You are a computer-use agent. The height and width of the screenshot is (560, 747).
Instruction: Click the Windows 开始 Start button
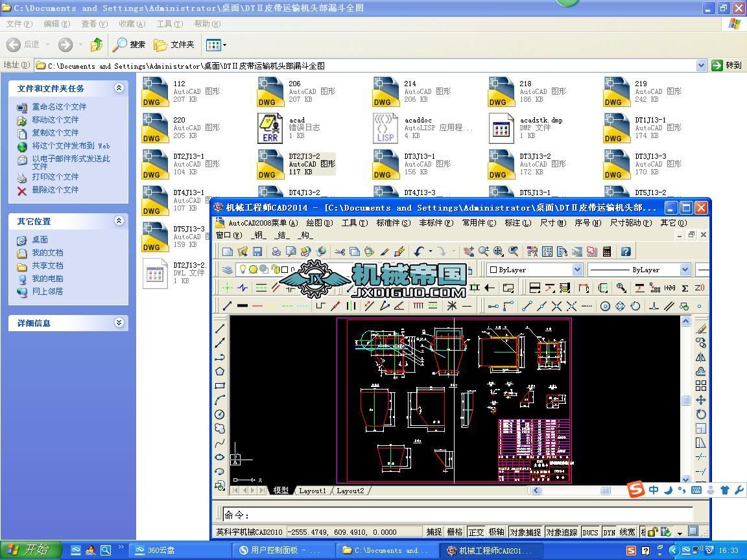click(x=30, y=550)
